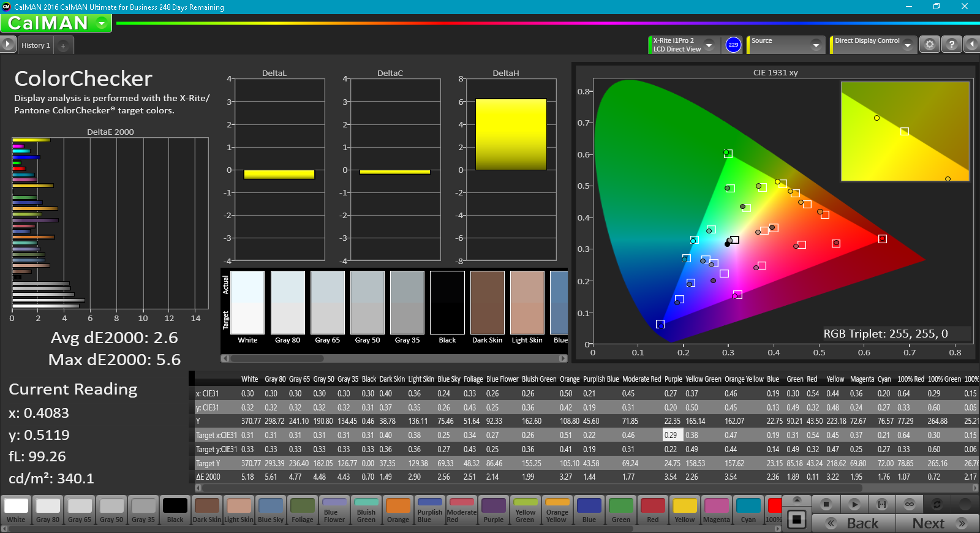The height and width of the screenshot is (533, 980).
Task: Open the CalMAN main menu arrow
Action: click(102, 23)
